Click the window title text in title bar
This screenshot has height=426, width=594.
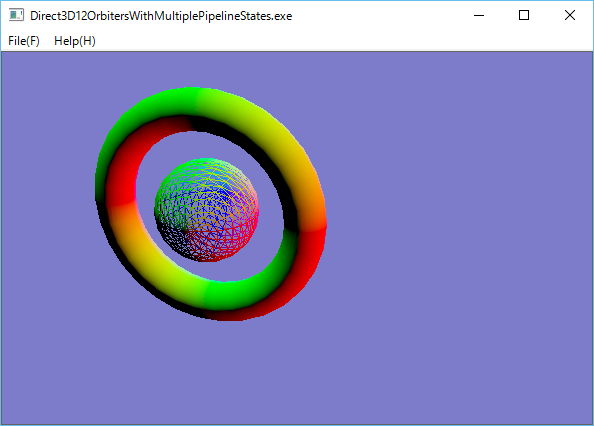click(x=161, y=16)
